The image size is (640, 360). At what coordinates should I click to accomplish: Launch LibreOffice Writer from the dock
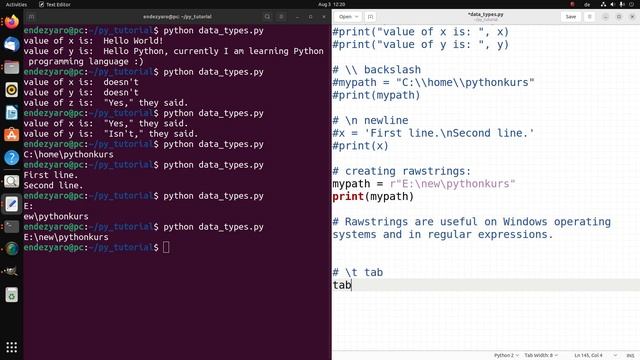coord(11,112)
